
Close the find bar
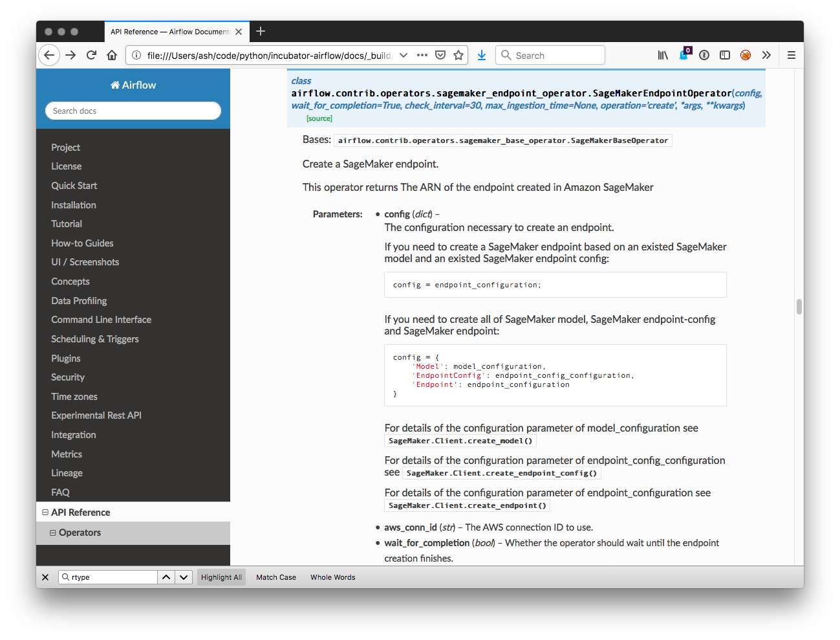click(x=45, y=577)
